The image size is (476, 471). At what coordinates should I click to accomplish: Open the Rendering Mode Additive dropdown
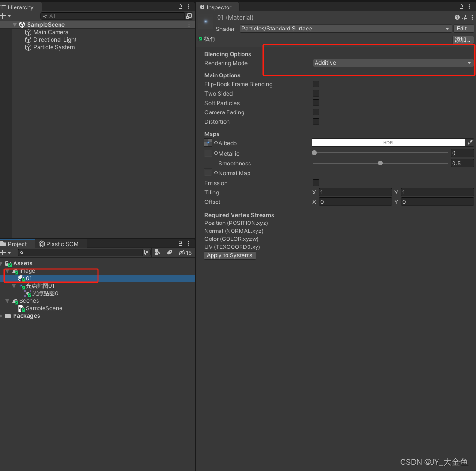[x=393, y=63]
